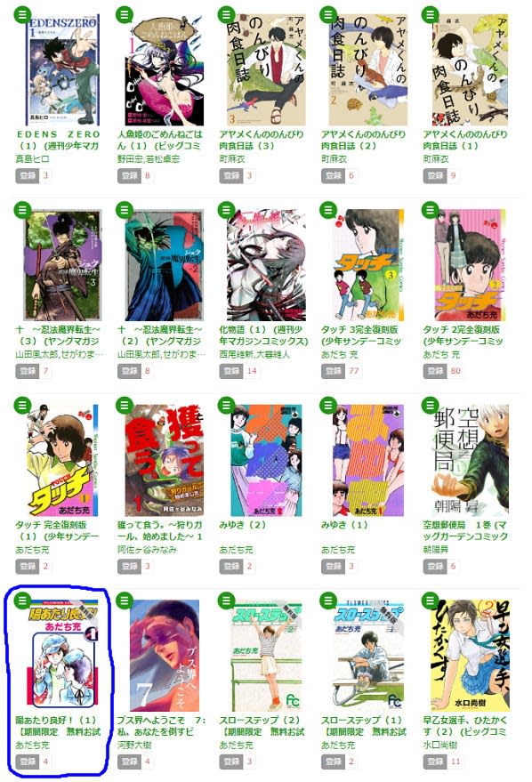This screenshot has width=532, height=782.
Task: Open title link アヤメくんののんびり肉食日誌 (3)
Action: tap(262, 140)
